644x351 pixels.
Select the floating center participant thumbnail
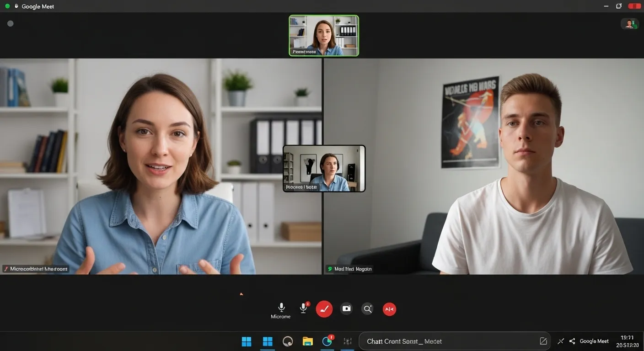324,168
